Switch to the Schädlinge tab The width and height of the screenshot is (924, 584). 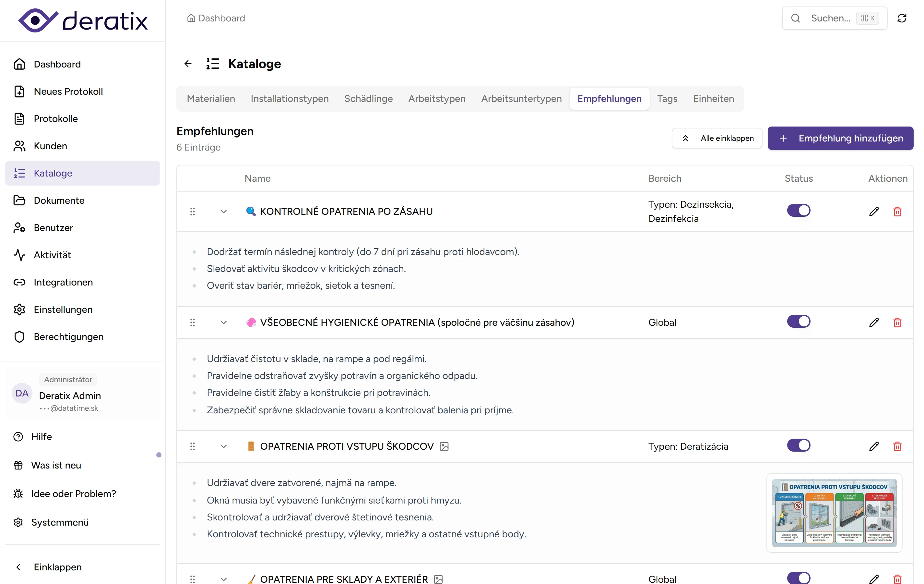368,99
